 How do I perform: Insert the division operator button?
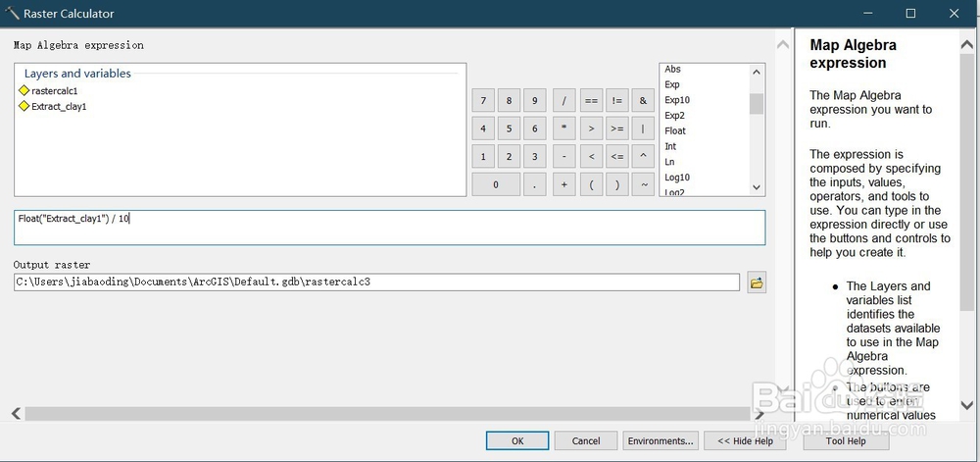coord(564,100)
